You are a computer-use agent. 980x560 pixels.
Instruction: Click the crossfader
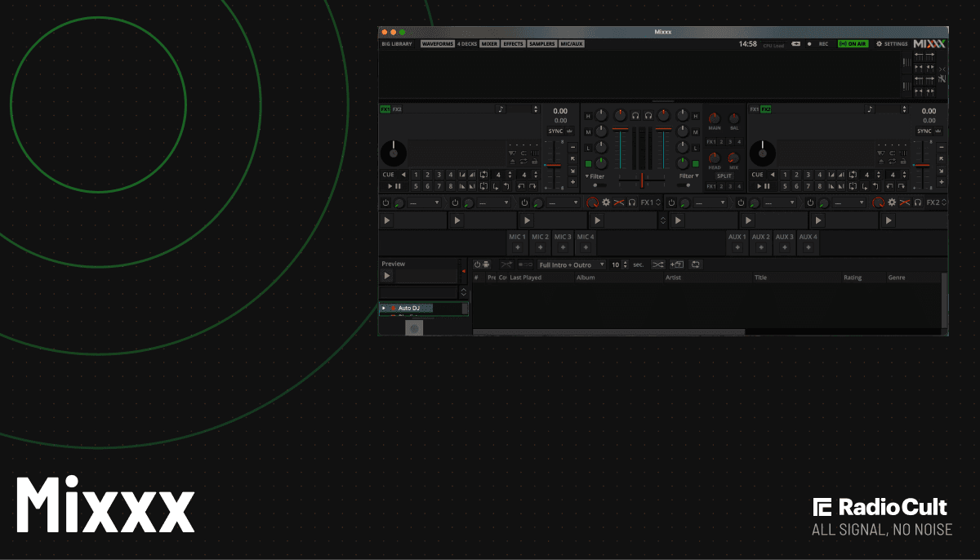pyautogui.click(x=642, y=179)
